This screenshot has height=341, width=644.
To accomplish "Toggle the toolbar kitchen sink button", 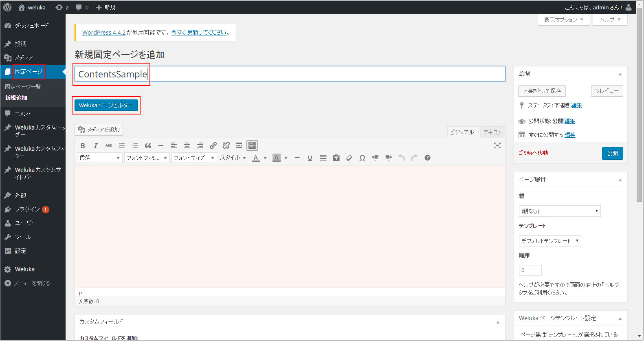I will click(252, 145).
